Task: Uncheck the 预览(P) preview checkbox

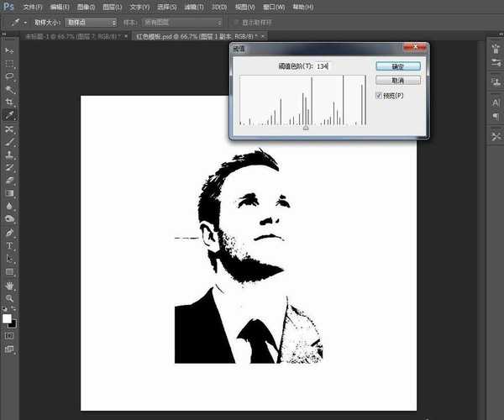Action: 378,96
